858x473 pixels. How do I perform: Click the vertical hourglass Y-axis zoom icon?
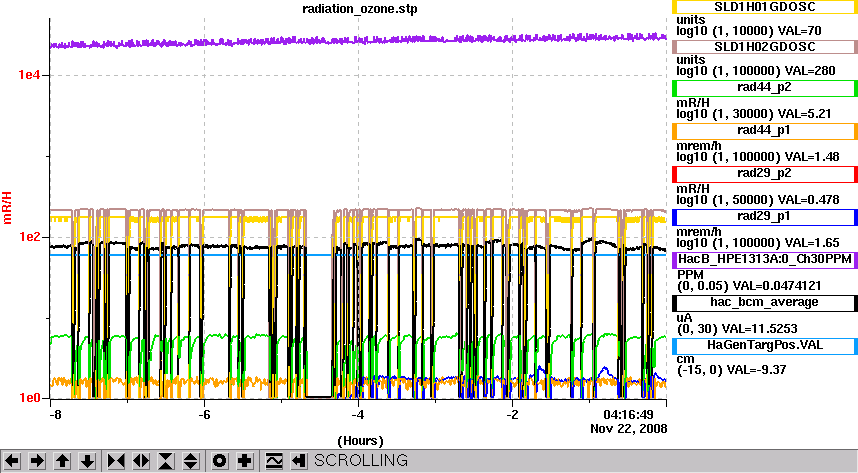point(166,461)
